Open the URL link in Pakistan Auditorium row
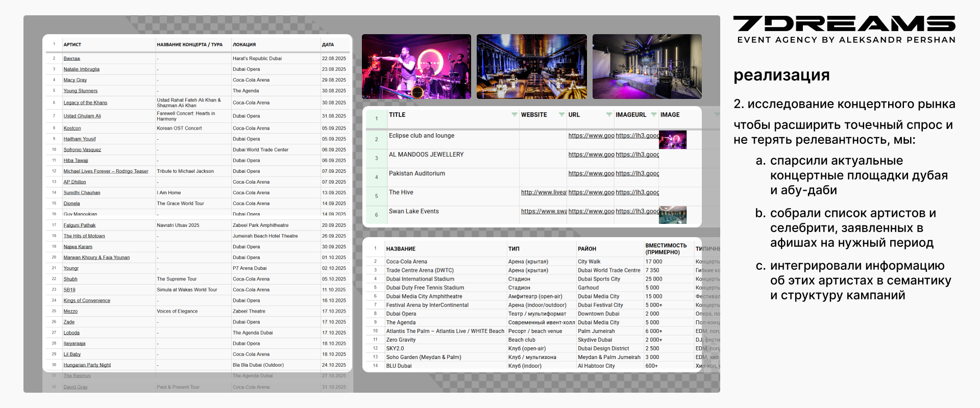 click(591, 173)
